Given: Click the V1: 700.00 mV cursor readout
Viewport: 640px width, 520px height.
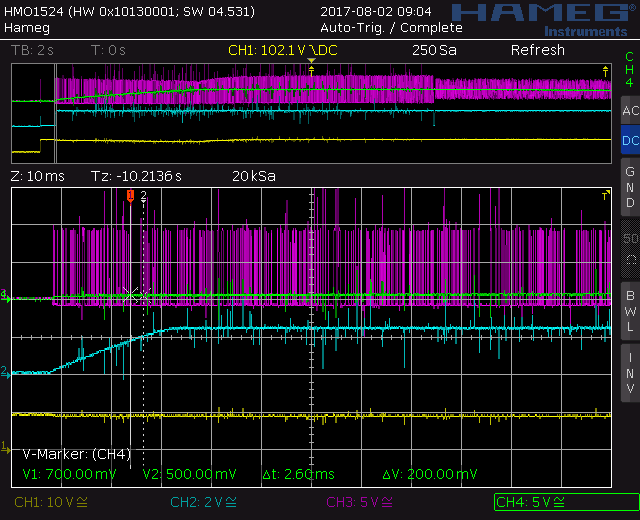Looking at the screenshot, I should (69, 474).
